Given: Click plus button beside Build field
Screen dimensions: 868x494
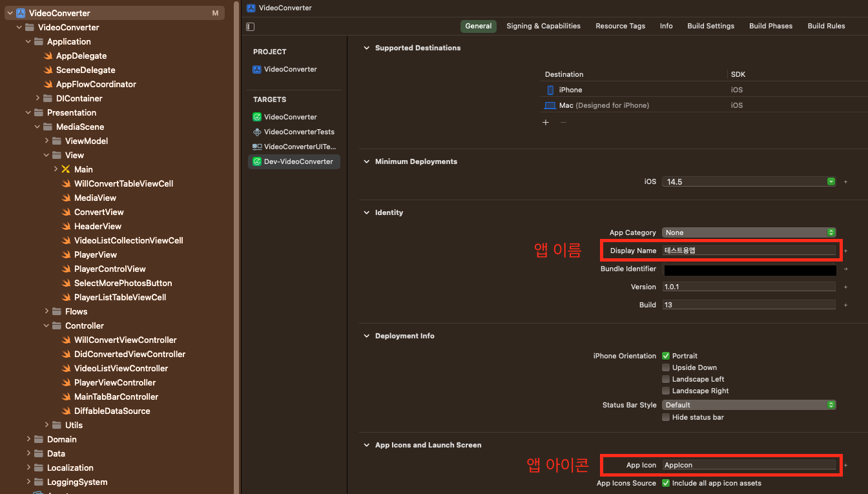Looking at the screenshot, I should tap(845, 305).
